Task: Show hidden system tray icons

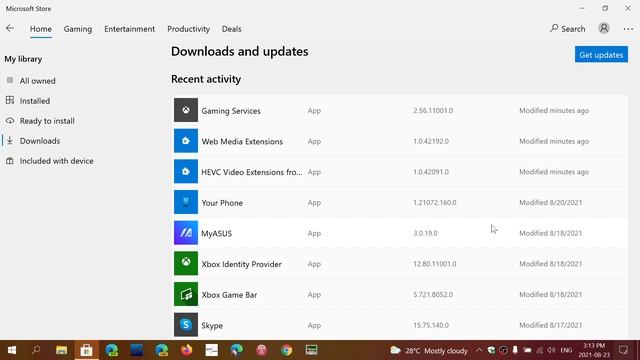Action: pyautogui.click(x=479, y=350)
